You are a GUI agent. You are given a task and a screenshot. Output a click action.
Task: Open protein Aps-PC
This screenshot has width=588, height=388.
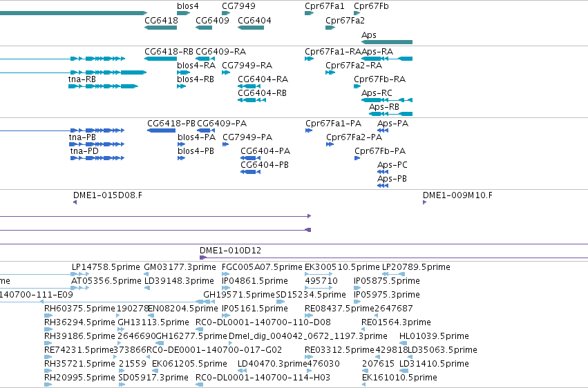(x=392, y=165)
